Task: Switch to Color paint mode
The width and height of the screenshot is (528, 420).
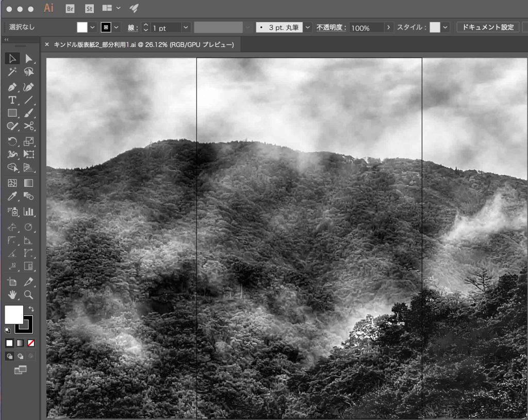Action: tap(9, 343)
